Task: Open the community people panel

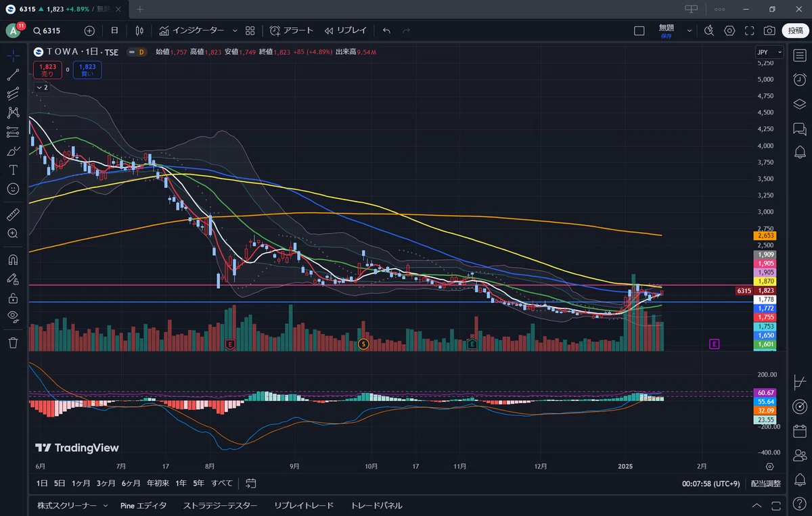Action: [x=799, y=455]
